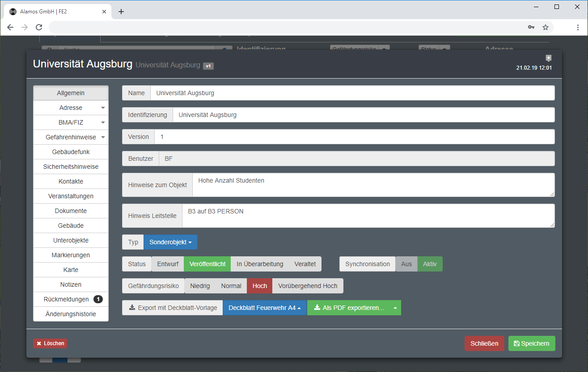Set status to Veröffentlicht

207,264
